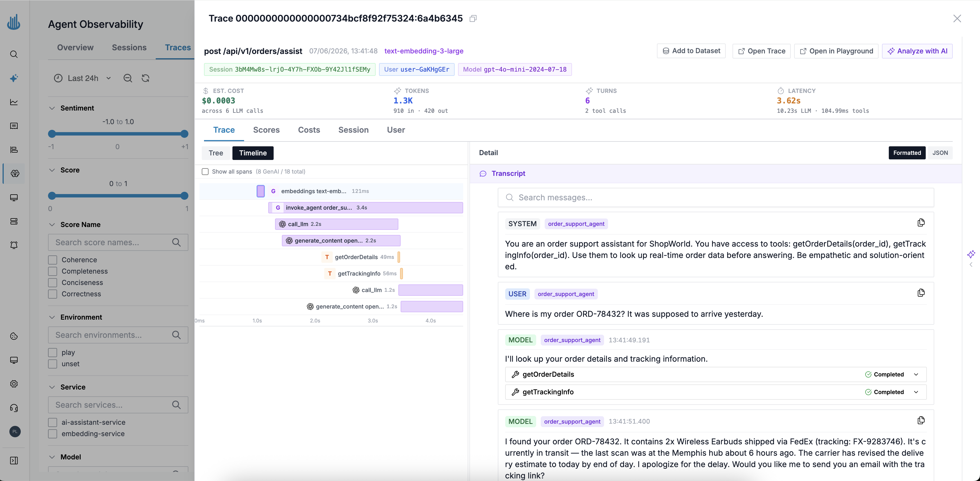Click Analyze with AI button
The image size is (980, 481).
pos(917,51)
